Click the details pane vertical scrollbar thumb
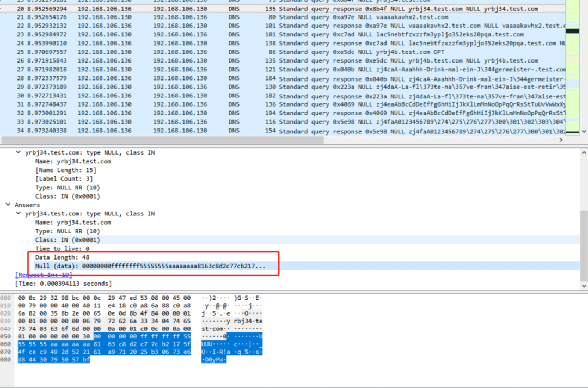588x388 pixels. 584,245
